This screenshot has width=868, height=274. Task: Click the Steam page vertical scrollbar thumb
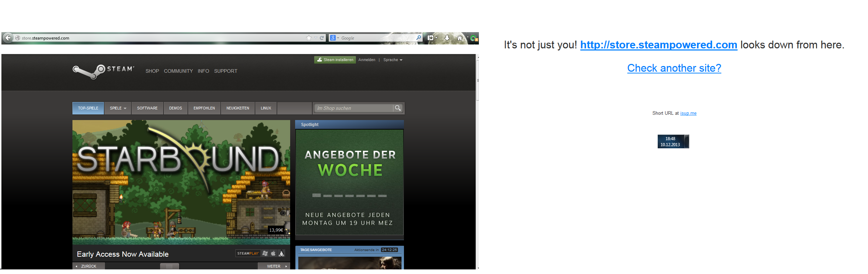coord(477,81)
